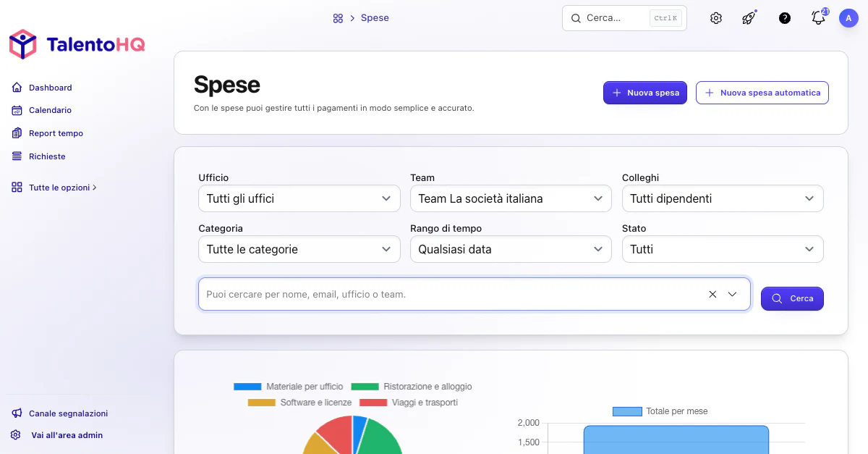Open the Stato dropdown
This screenshot has height=454, width=868.
pyautogui.click(x=723, y=249)
